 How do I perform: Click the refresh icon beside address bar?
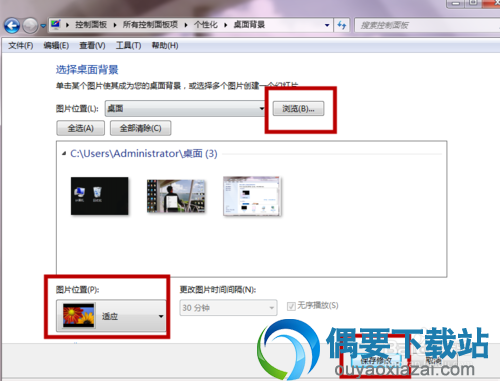pos(342,25)
